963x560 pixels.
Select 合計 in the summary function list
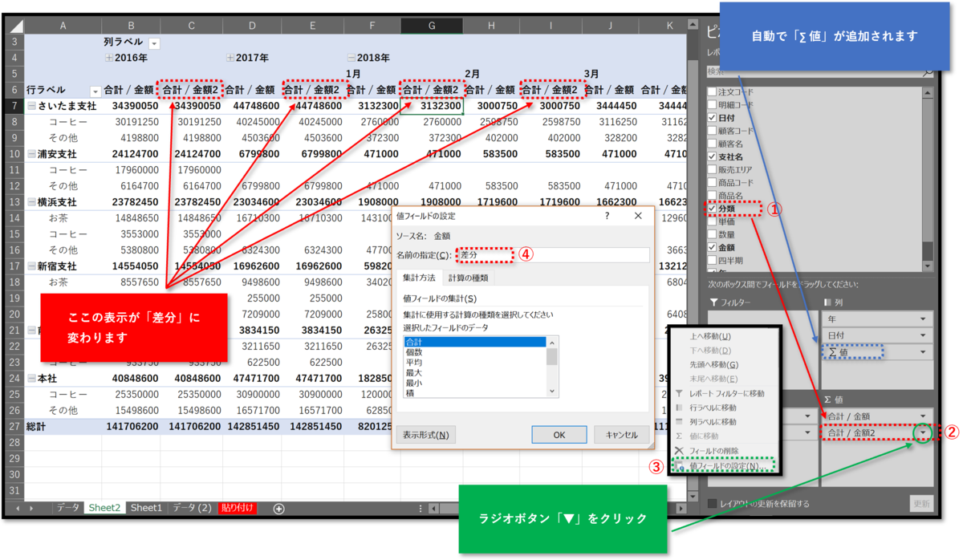[x=474, y=341]
